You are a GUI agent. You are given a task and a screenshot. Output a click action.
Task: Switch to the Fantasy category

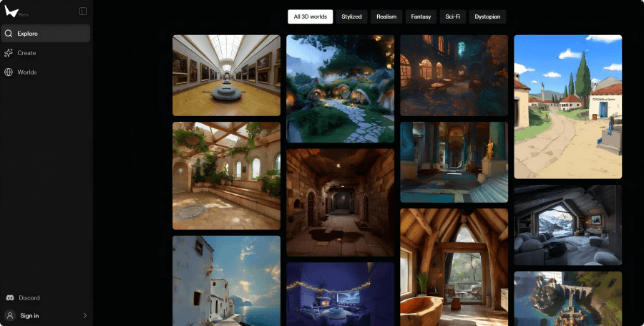tap(421, 16)
